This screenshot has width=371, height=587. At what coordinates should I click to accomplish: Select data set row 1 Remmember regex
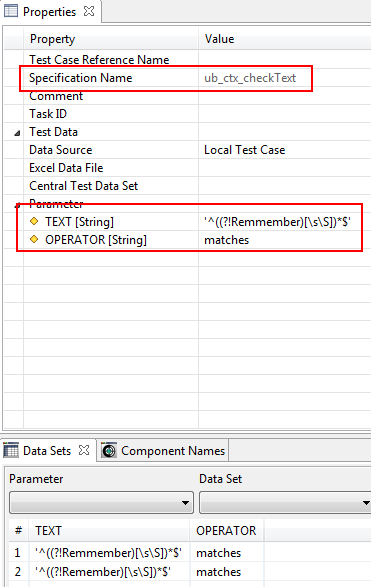coord(108,553)
